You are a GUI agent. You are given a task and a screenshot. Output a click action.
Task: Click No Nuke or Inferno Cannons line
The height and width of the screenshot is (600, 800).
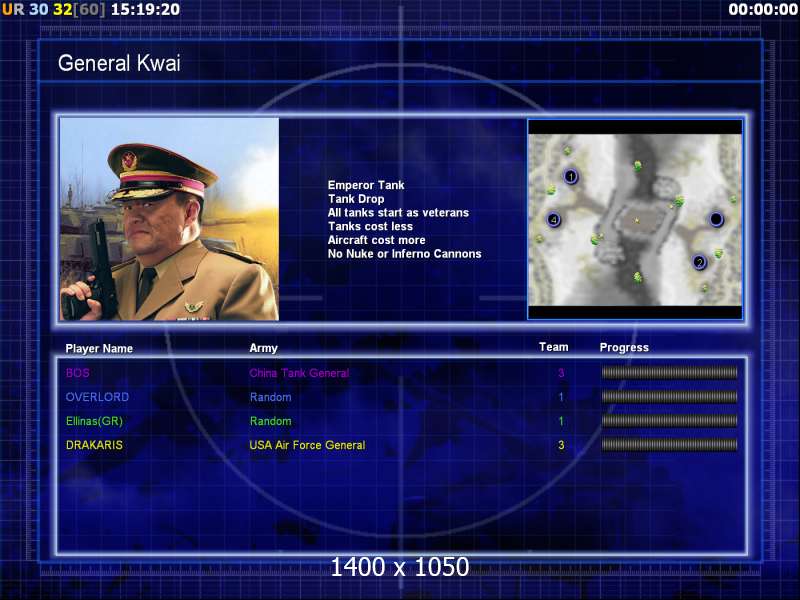tap(404, 254)
